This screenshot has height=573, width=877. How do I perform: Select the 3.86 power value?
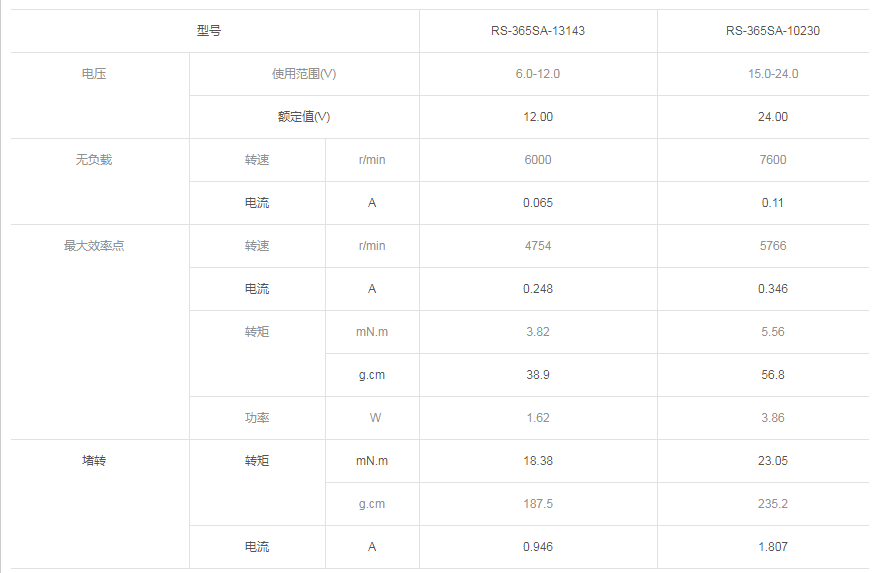pos(773,418)
